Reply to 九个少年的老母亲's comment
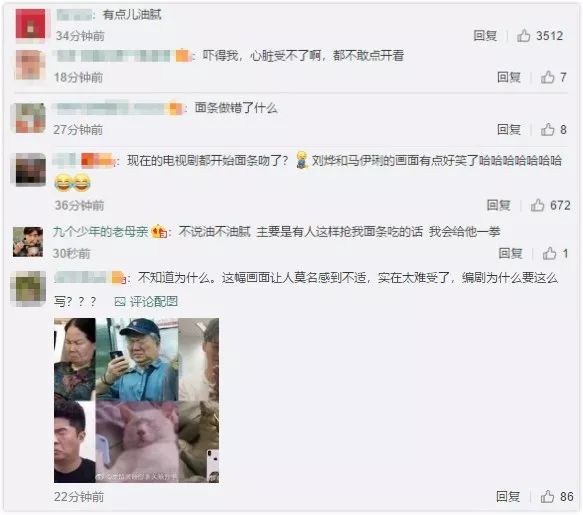 pos(510,254)
